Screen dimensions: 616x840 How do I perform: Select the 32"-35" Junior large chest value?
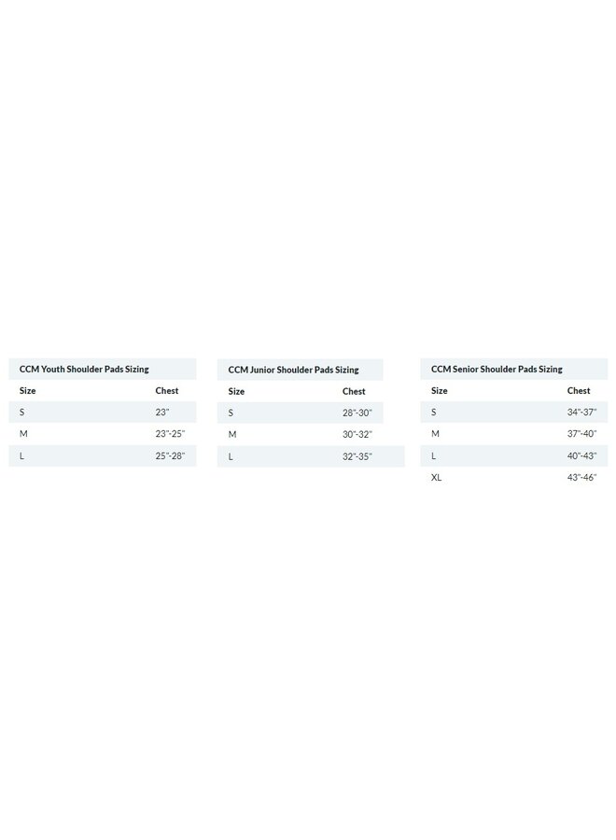[x=357, y=456]
